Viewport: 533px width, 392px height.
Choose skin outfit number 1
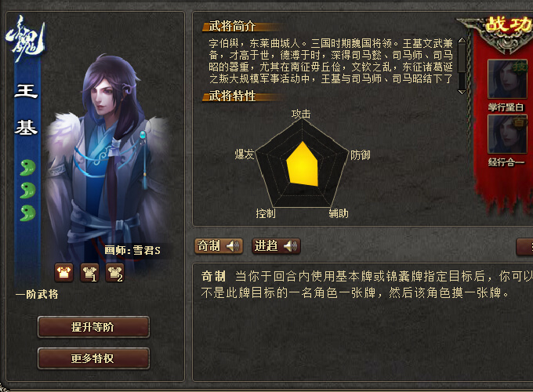[89, 273]
